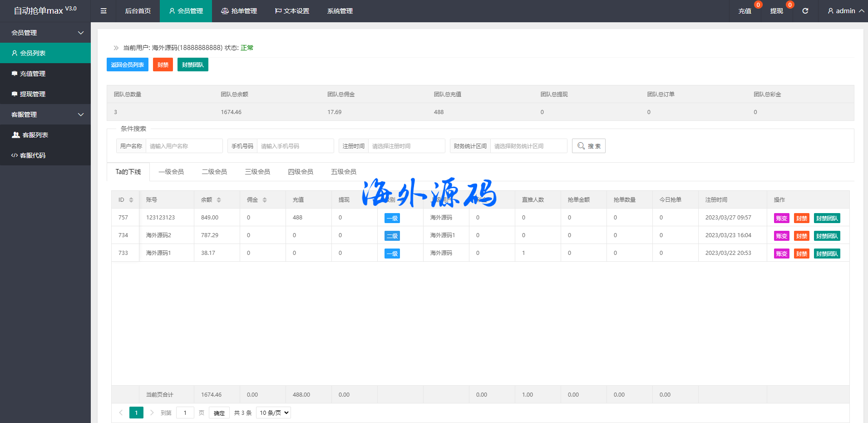This screenshot has height=423, width=868.
Task: Open the 抢单管理 top menu
Action: click(x=239, y=11)
